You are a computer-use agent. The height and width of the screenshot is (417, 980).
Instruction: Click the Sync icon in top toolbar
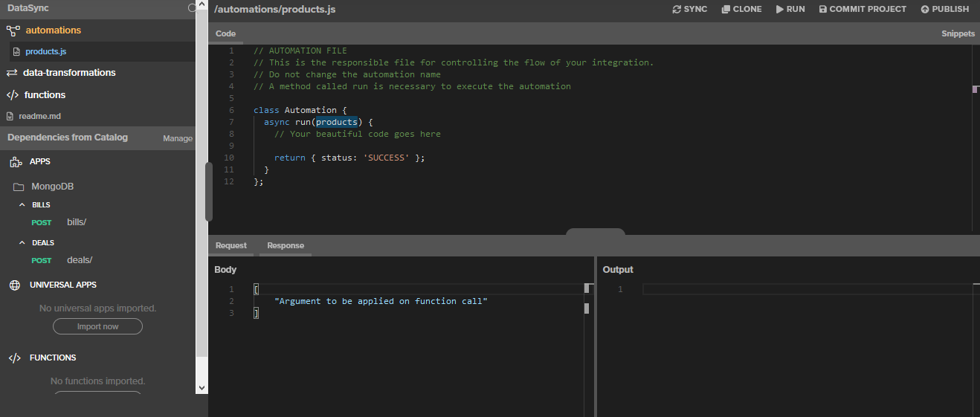point(677,10)
